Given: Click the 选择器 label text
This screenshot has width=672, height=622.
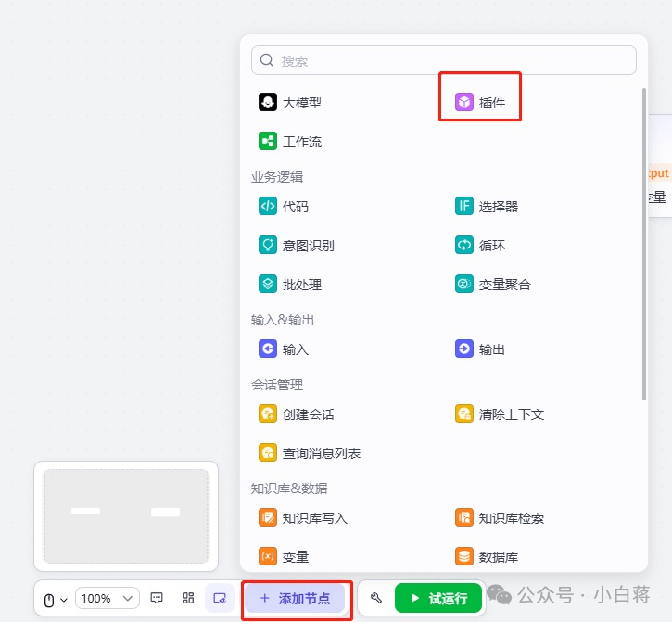Looking at the screenshot, I should point(499,207).
